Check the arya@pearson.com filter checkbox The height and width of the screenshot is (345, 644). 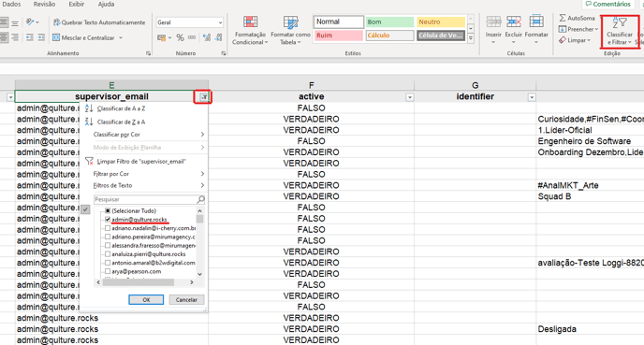108,271
